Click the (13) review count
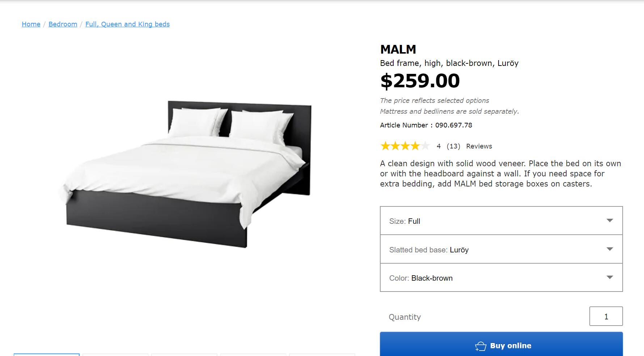The image size is (644, 356). click(453, 146)
